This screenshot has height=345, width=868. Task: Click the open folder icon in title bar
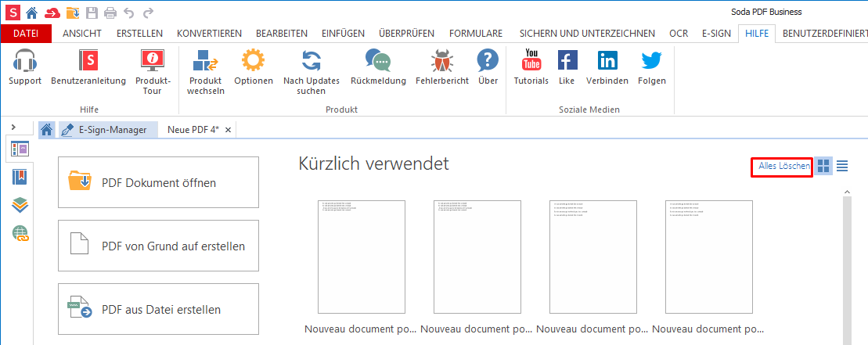73,13
